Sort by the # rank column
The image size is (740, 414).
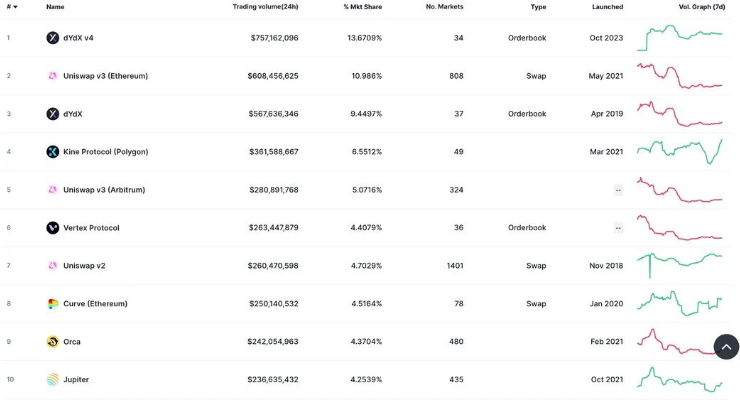click(x=11, y=7)
